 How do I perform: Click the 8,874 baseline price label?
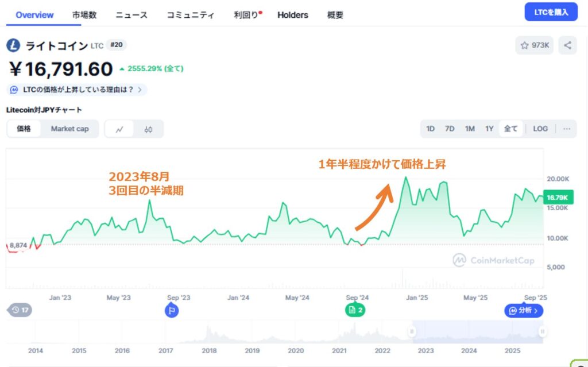(18, 245)
